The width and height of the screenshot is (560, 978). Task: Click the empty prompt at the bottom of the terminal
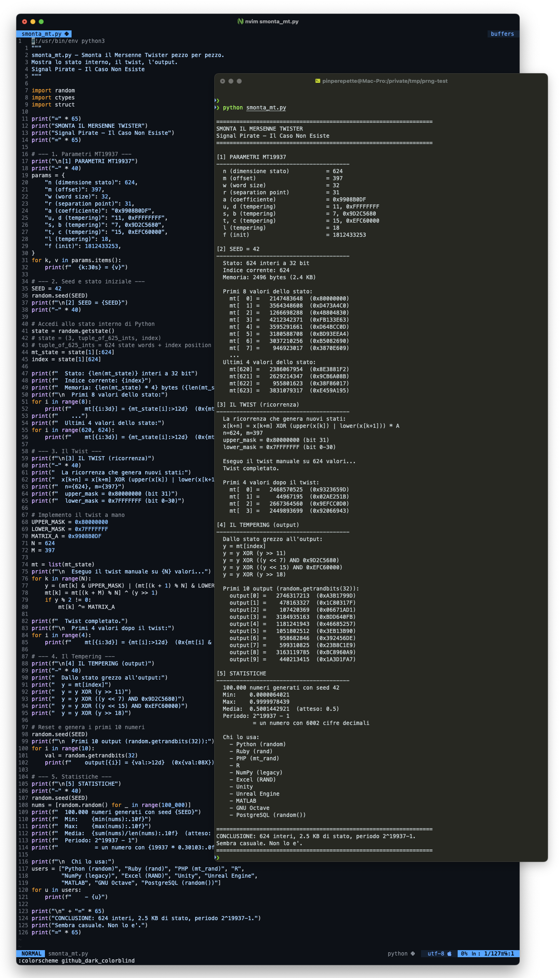217,857
